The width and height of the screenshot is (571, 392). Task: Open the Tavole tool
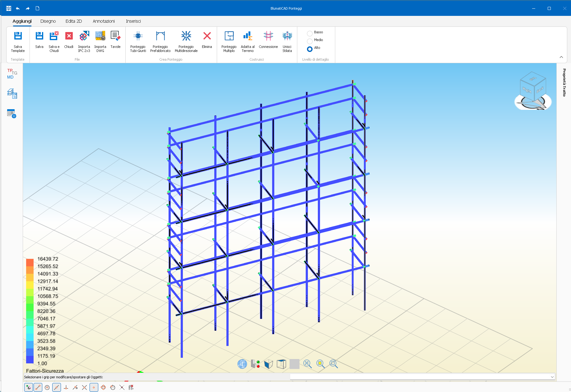[x=115, y=36]
